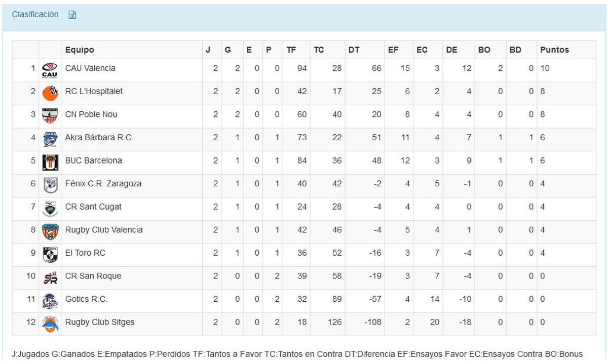Click the Excel export icon beside Clasificación
Image resolution: width=608 pixels, height=364 pixels.
pyautogui.click(x=72, y=15)
